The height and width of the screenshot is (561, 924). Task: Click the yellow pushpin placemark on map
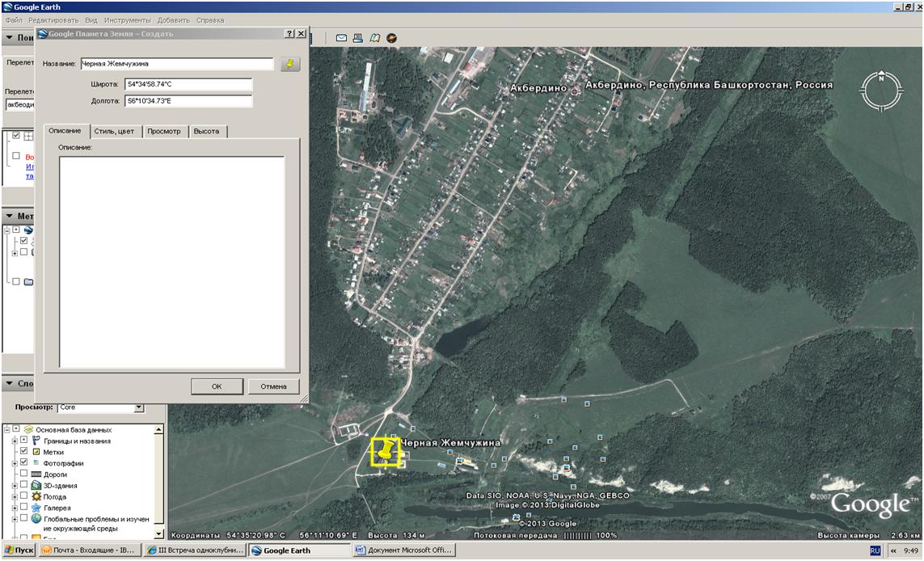click(386, 452)
